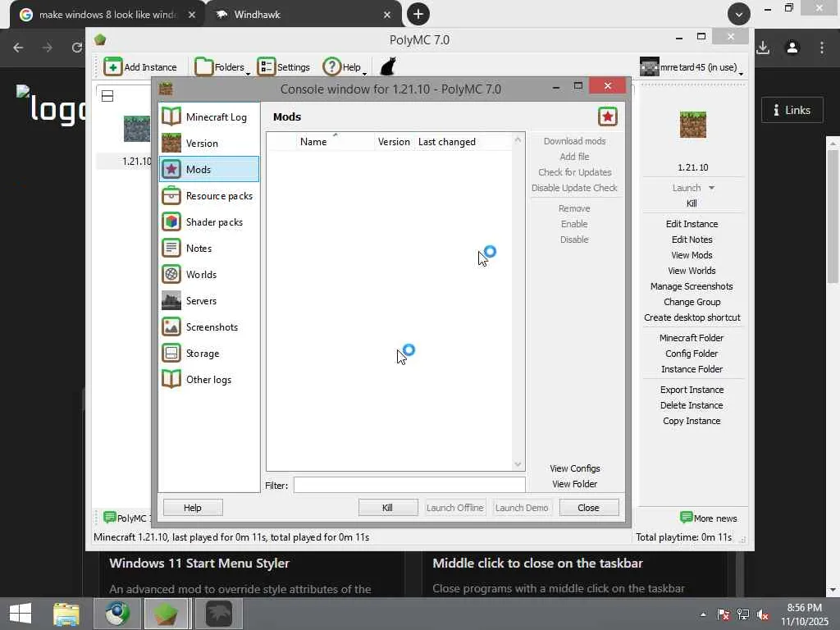Click the PolyMC Settings toolbar icon

tap(267, 67)
